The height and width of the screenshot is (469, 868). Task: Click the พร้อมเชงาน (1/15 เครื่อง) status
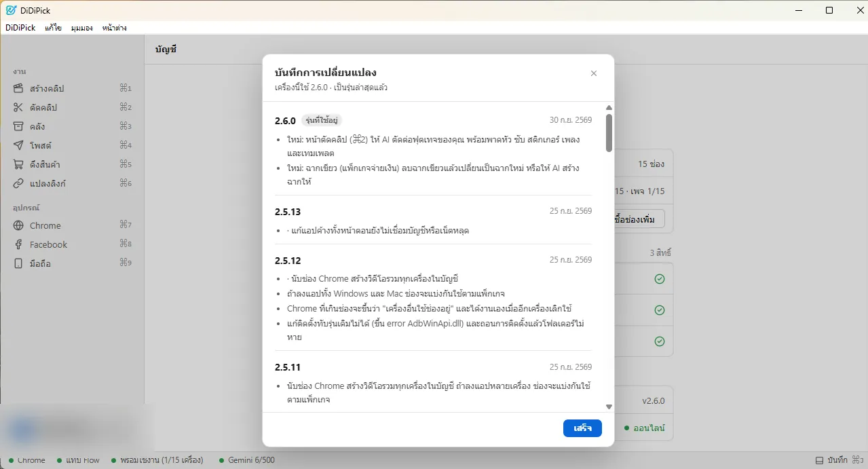[x=157, y=460]
